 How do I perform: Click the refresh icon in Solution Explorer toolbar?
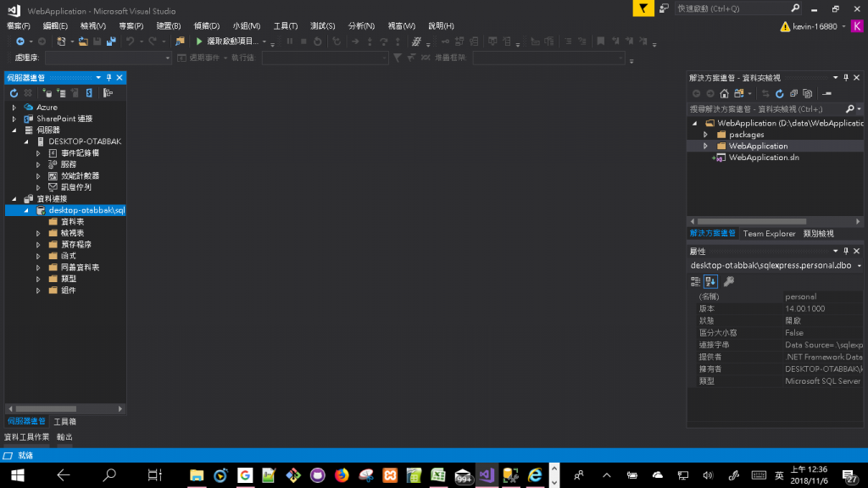click(780, 93)
